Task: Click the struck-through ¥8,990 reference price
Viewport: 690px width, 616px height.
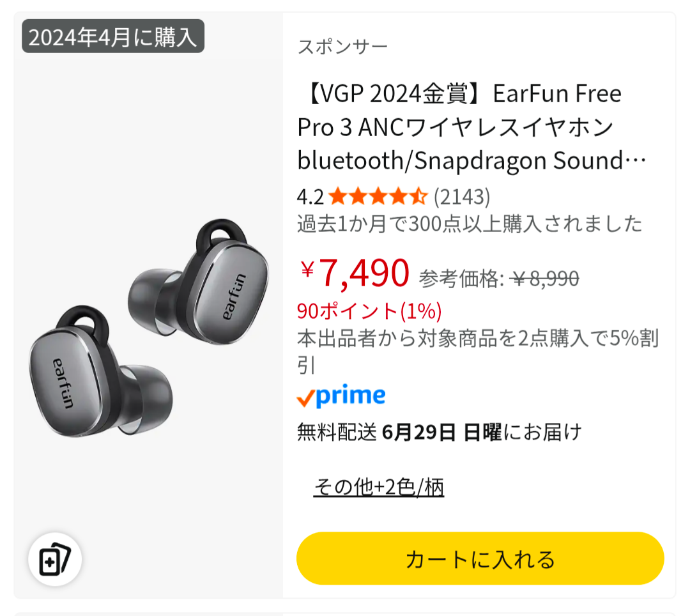Action: coord(545,278)
